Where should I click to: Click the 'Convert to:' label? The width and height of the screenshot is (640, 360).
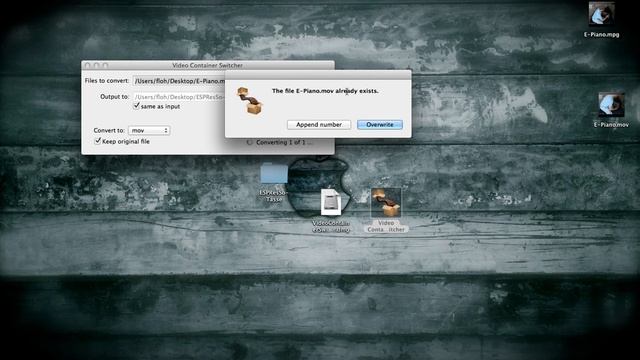[109, 130]
